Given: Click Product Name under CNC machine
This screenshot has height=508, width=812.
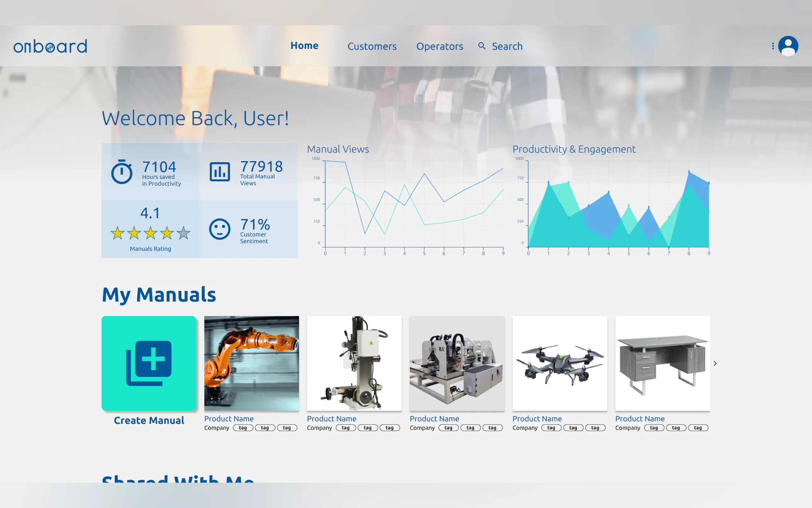Looking at the screenshot, I should click(x=434, y=419).
